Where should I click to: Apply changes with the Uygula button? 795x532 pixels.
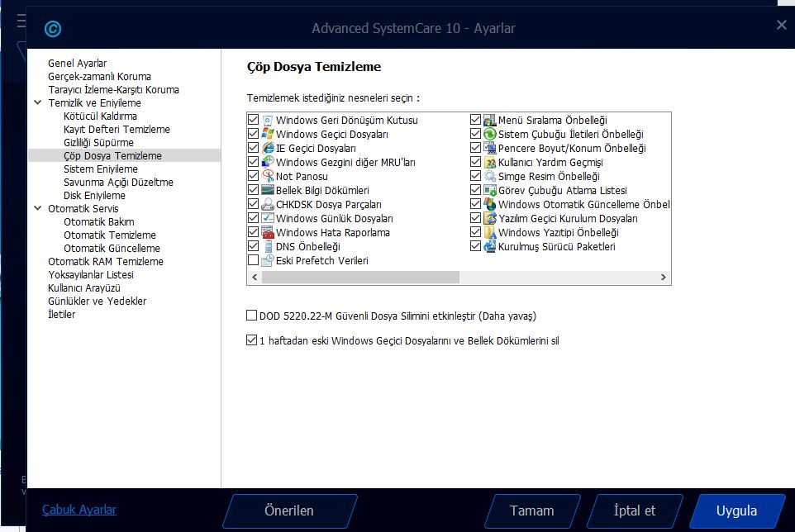(x=736, y=511)
